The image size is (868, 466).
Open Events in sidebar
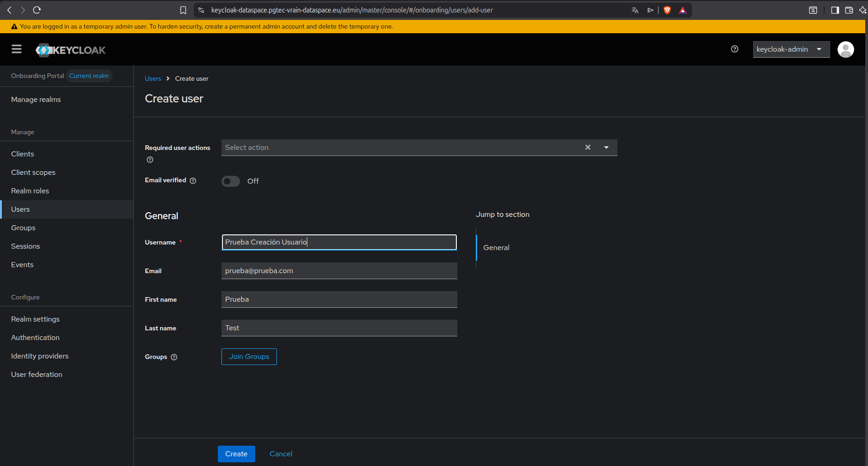pos(22,265)
